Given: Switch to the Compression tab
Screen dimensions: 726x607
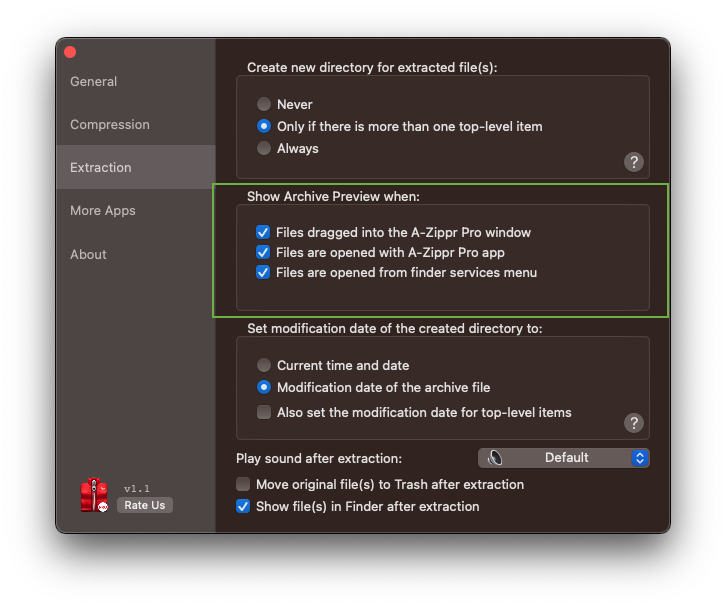Looking at the screenshot, I should pos(135,125).
